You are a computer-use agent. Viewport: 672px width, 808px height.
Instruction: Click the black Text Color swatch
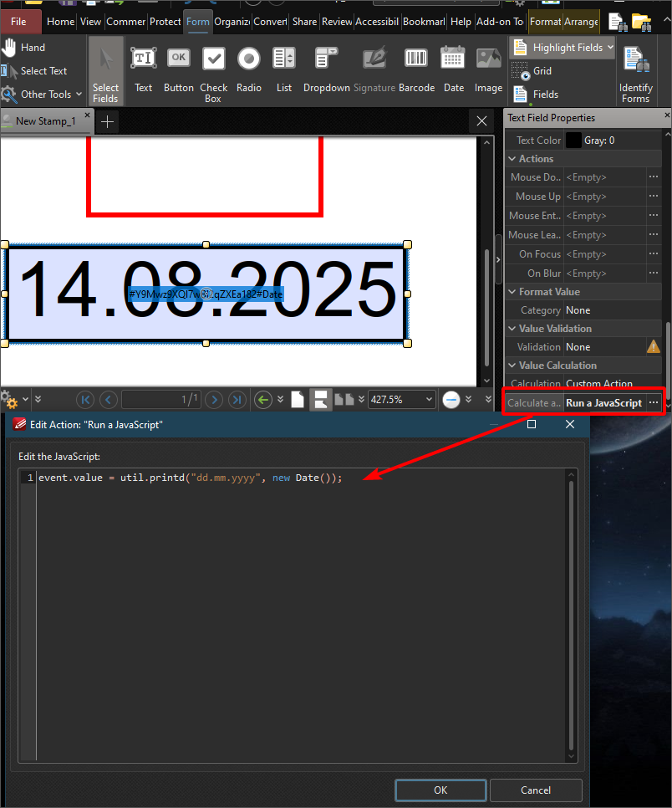573,141
